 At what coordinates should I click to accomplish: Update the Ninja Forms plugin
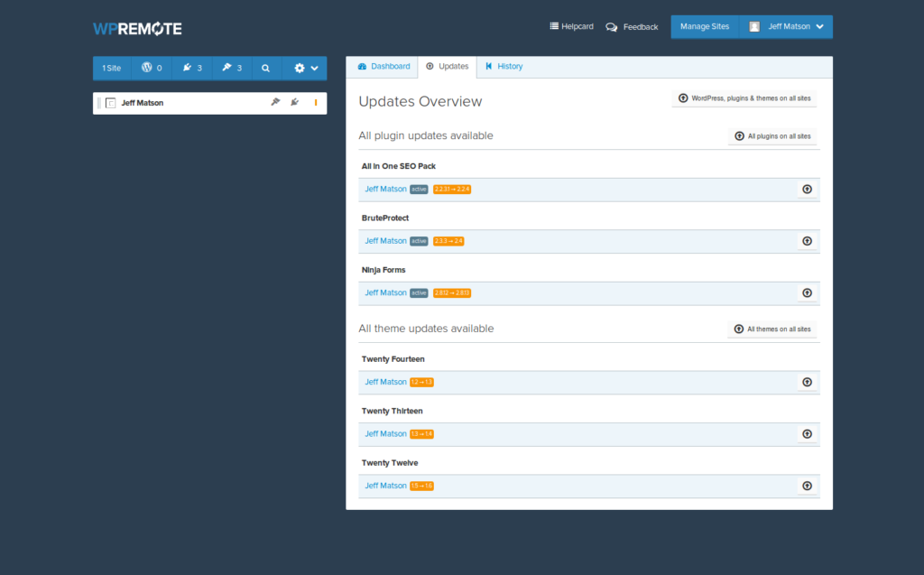click(808, 293)
